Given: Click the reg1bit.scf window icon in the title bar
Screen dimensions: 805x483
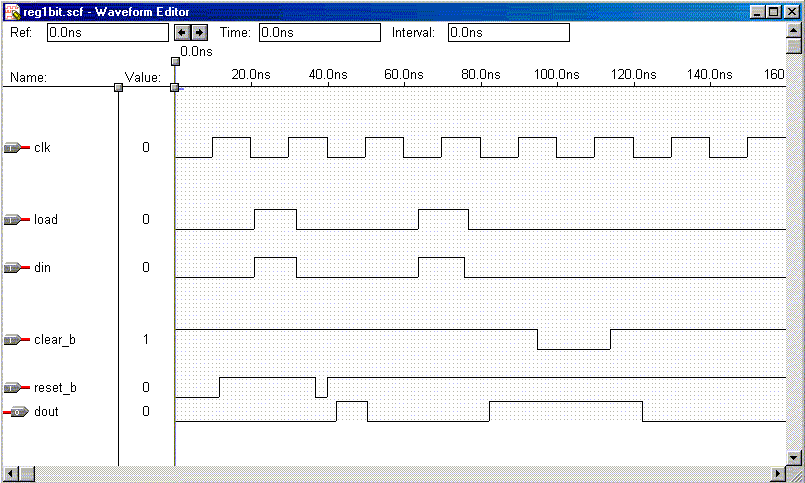Looking at the screenshot, I should (x=12, y=11).
